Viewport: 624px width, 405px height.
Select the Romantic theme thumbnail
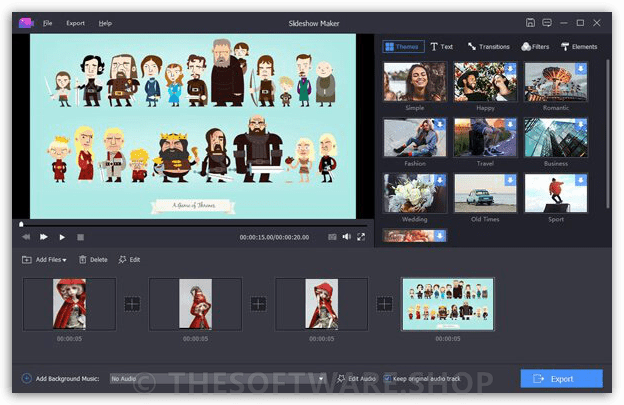[556, 82]
